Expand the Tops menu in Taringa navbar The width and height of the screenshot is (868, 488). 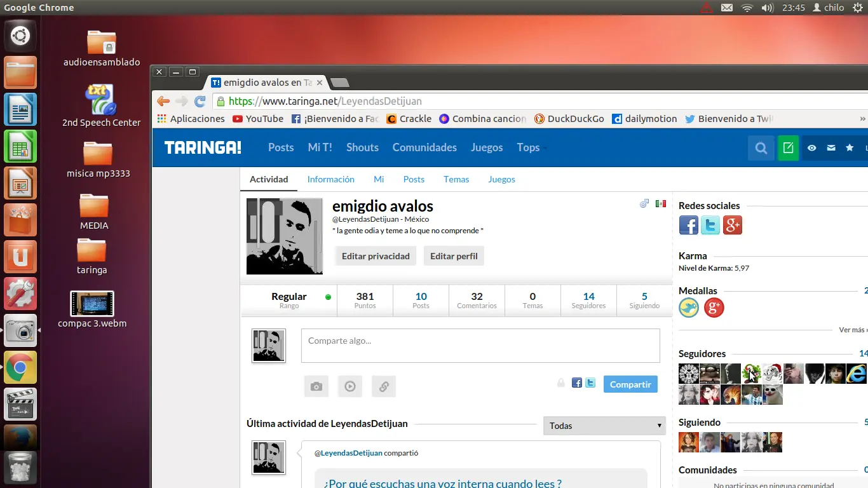[531, 147]
